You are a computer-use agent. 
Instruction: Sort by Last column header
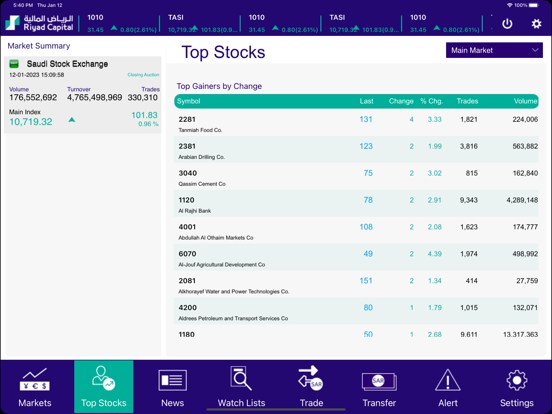[x=366, y=101]
